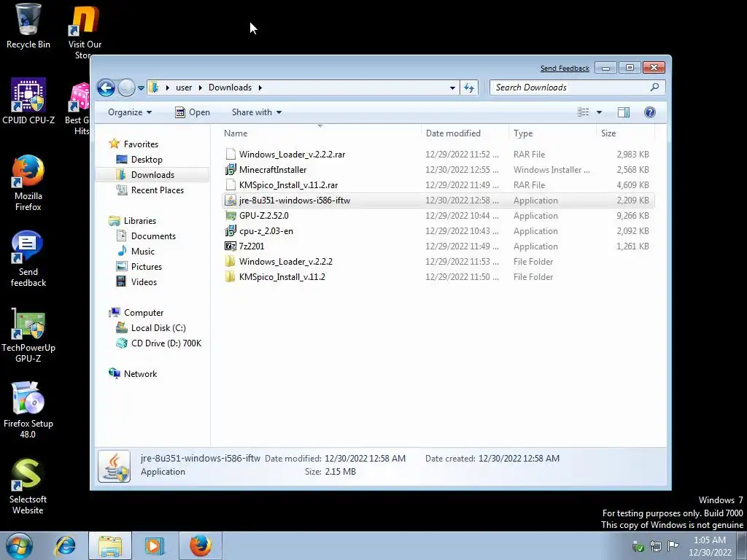Select the jre-8u351 file Java icon
The height and width of the screenshot is (560, 747).
click(231, 201)
